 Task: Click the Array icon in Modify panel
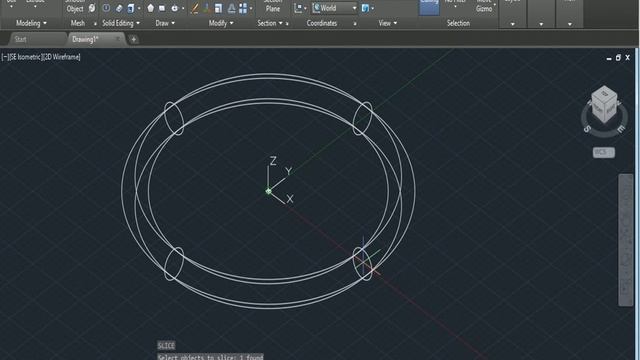(243, 8)
